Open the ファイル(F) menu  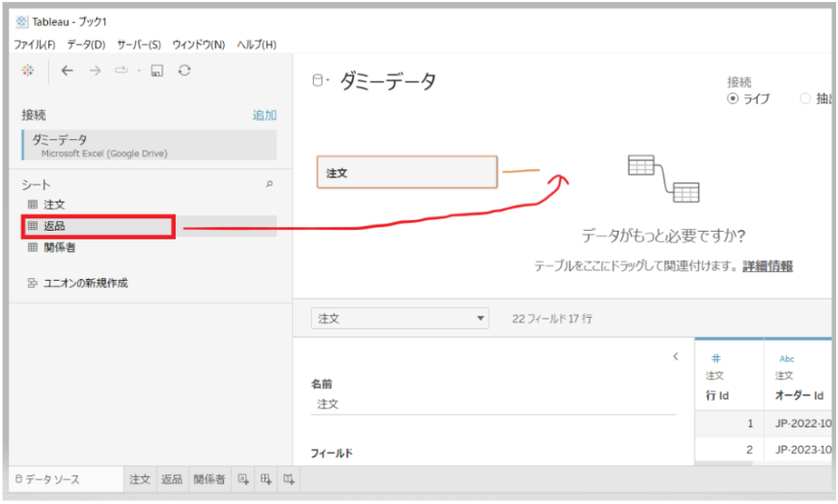pos(34,44)
